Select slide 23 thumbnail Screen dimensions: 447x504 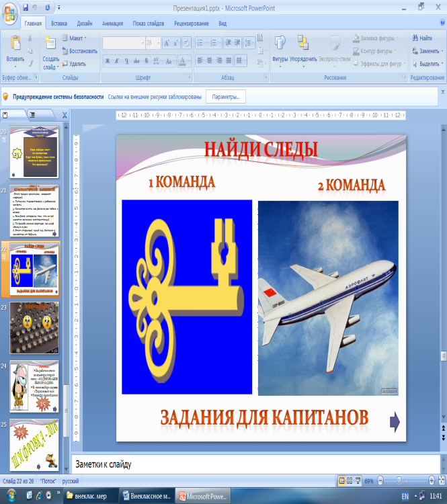(34, 327)
